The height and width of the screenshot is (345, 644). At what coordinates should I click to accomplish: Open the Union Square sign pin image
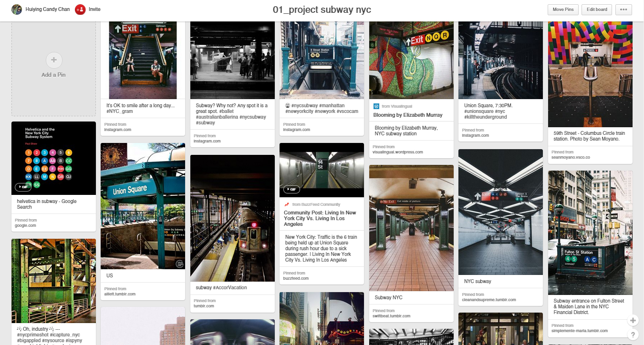point(143,205)
